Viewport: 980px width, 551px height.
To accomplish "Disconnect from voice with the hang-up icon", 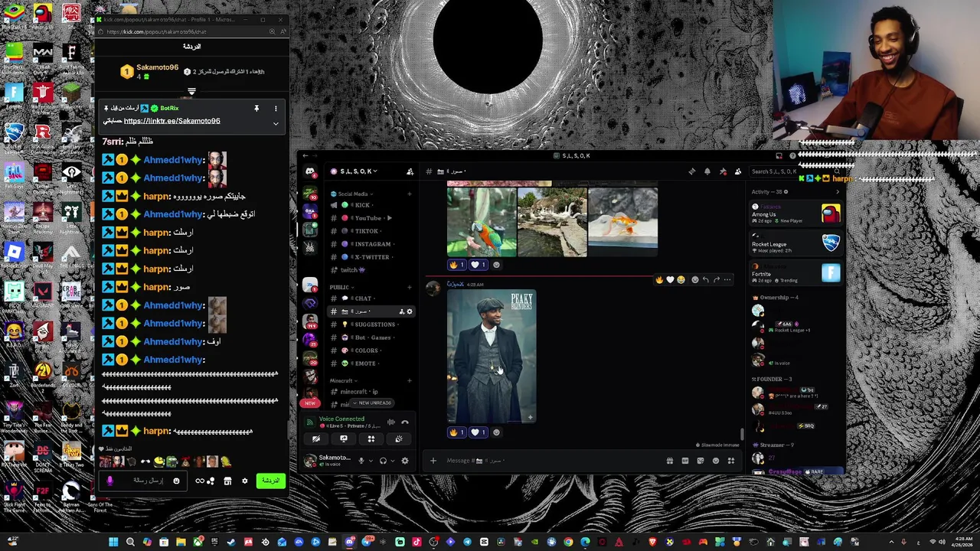I will click(405, 422).
